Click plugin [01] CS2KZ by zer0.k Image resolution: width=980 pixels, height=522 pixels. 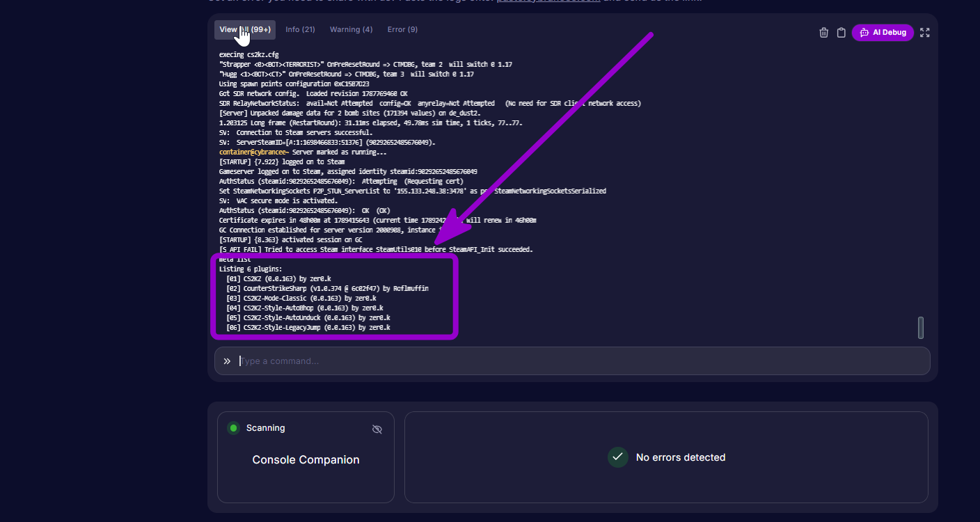[x=278, y=278]
